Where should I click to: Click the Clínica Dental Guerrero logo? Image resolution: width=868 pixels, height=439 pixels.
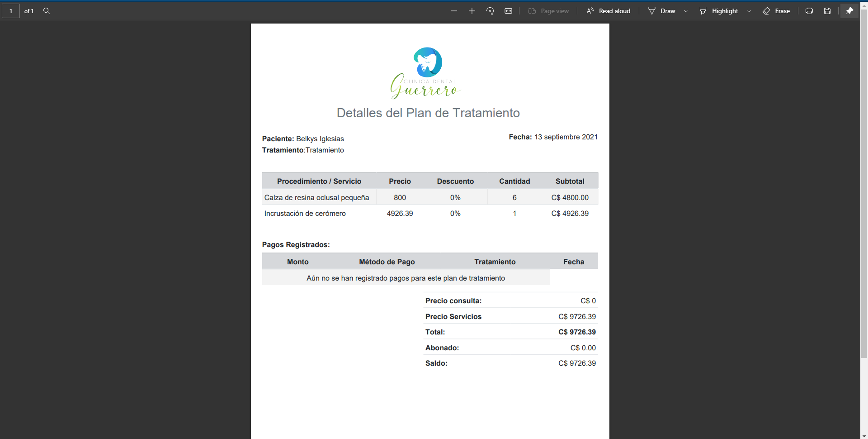(426, 73)
